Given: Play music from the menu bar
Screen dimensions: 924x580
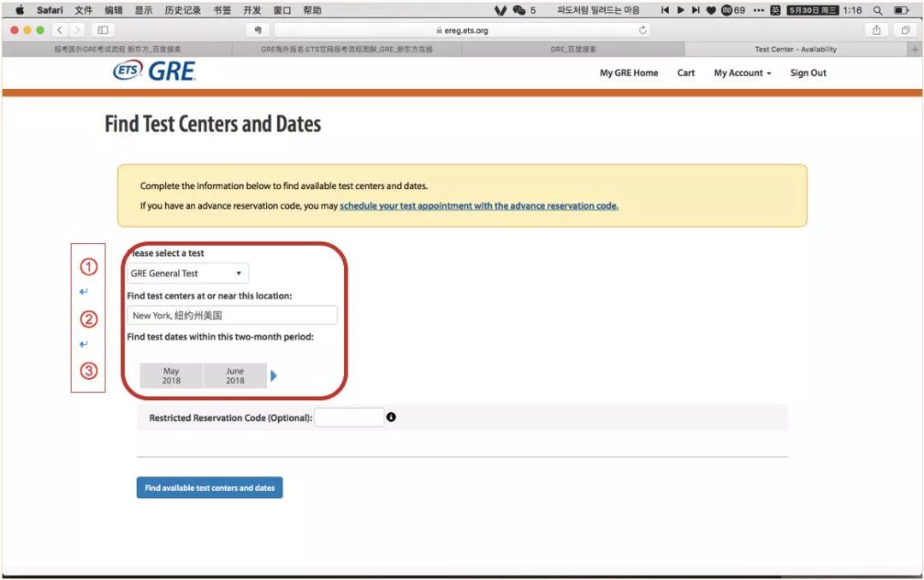Looking at the screenshot, I should pos(681,10).
